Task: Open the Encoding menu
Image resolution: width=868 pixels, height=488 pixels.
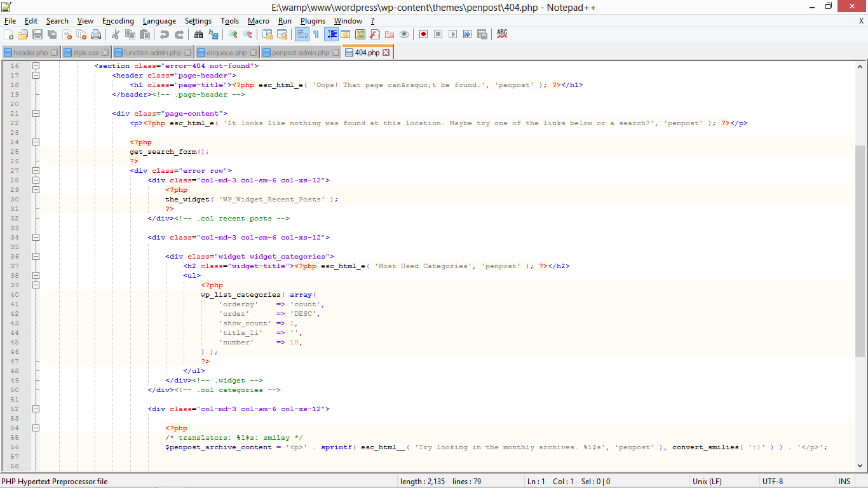Action: [x=118, y=21]
